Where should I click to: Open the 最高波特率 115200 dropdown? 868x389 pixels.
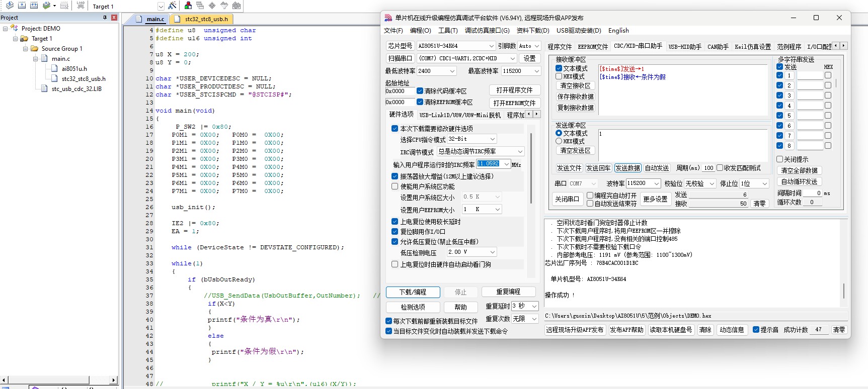(537, 71)
